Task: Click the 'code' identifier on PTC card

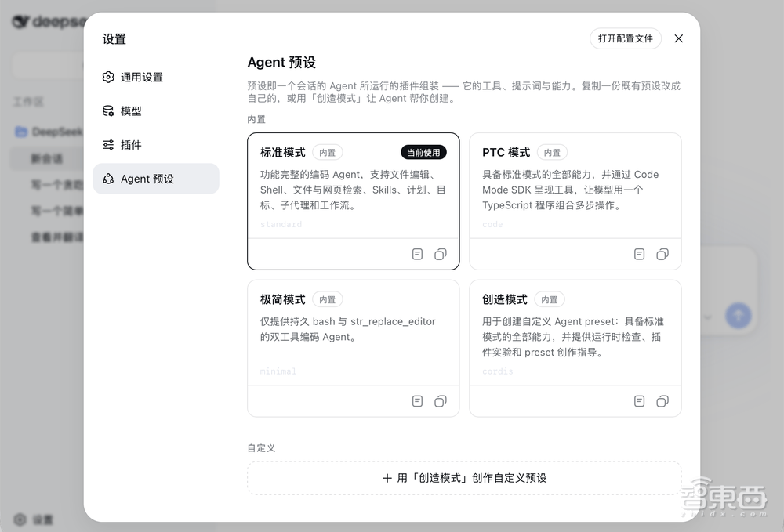Action: 492,224
